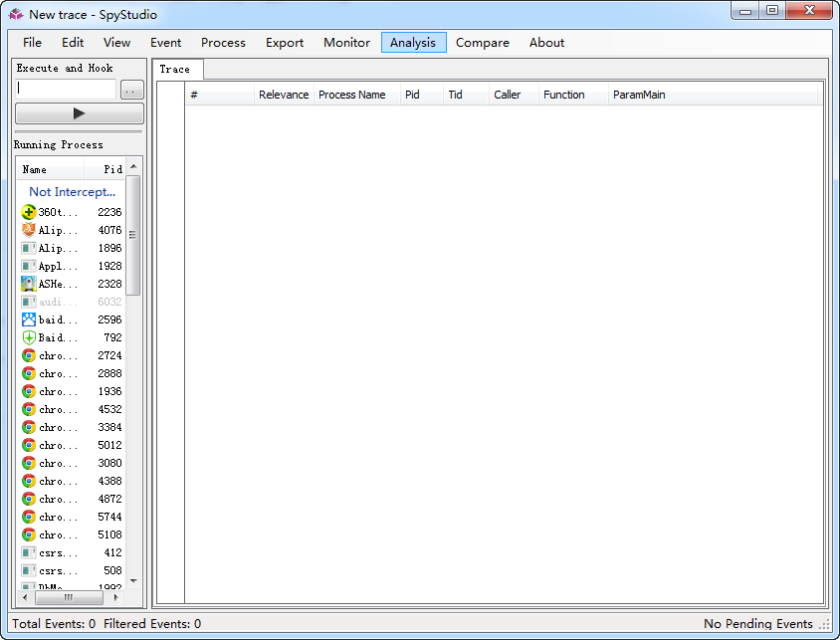Click the 'Filtered Events: 0' status text

[x=152, y=624]
